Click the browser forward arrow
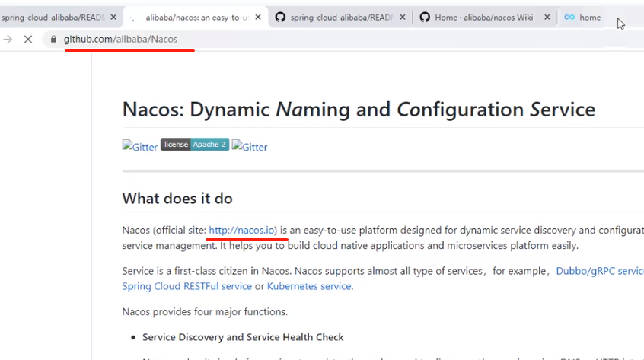 pos(8,40)
